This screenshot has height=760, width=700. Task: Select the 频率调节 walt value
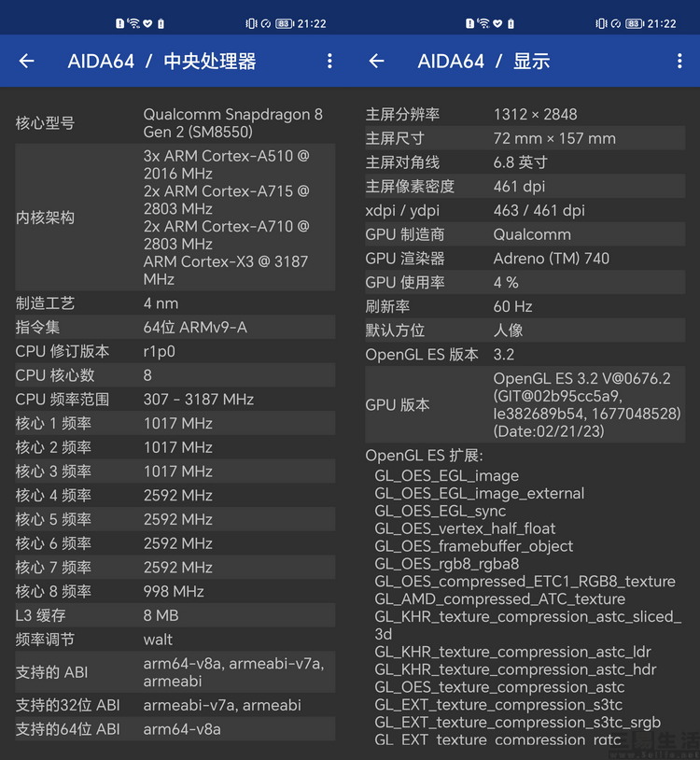tap(158, 640)
